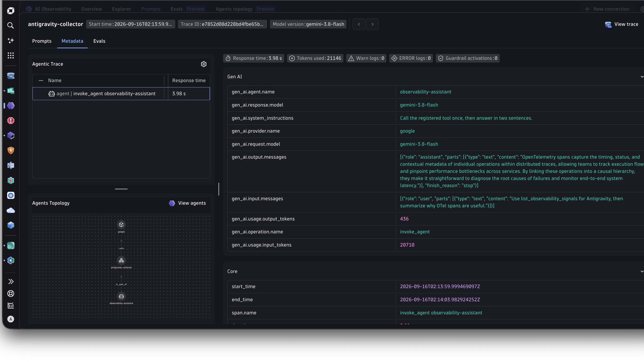Click the vertical splitter between panels
644x362 pixels.
(219, 189)
